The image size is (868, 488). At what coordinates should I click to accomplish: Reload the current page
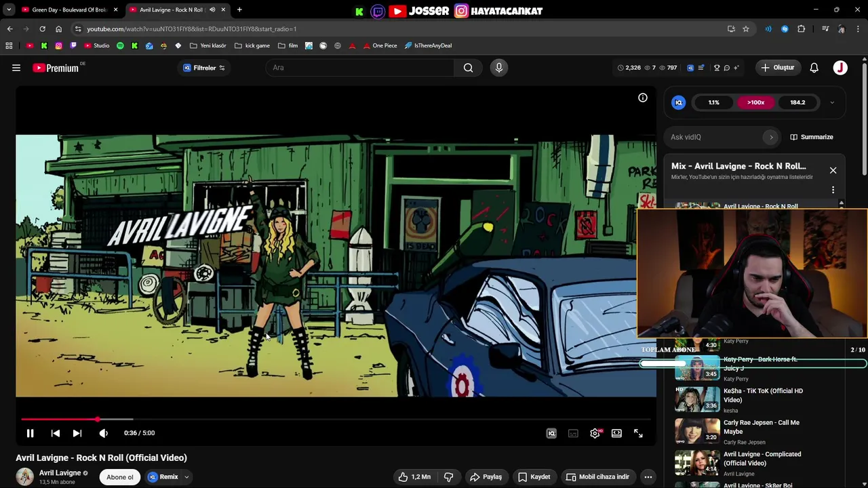point(42,29)
